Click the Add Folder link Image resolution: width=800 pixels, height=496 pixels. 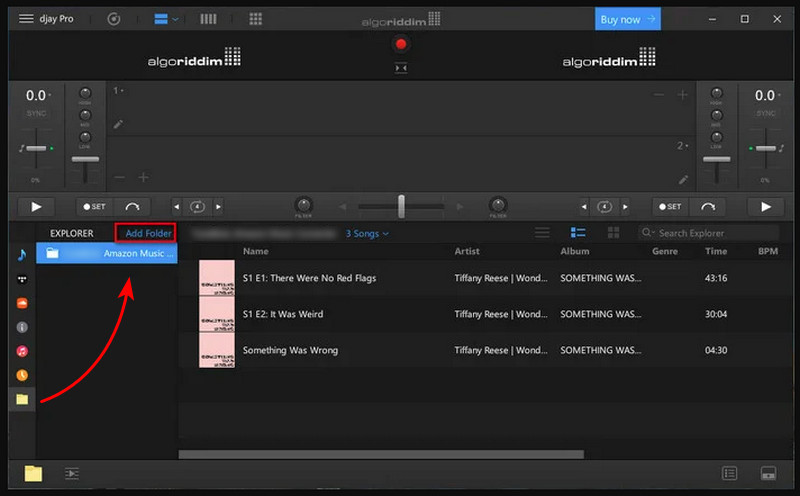click(x=148, y=233)
